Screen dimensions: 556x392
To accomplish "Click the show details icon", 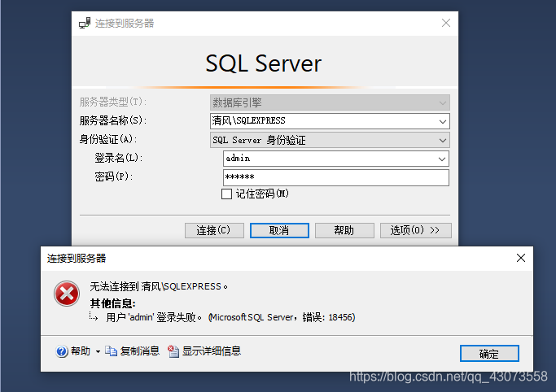I will point(173,351).
